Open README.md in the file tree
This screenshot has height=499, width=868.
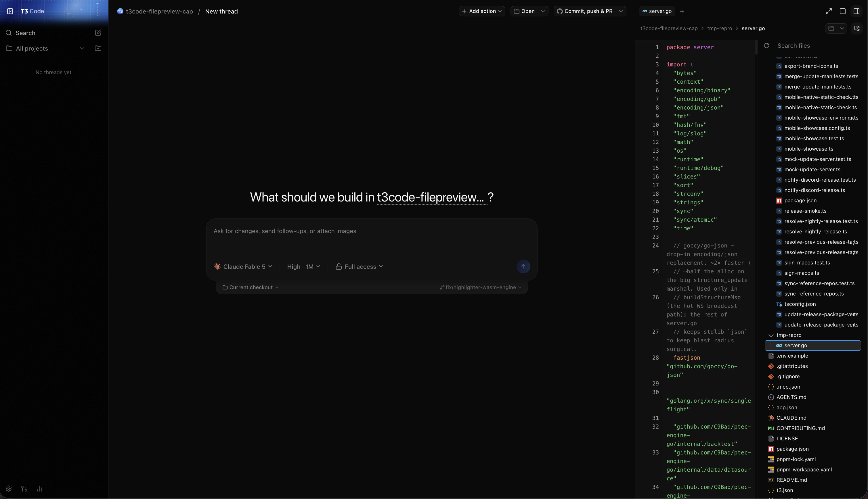[813, 480]
